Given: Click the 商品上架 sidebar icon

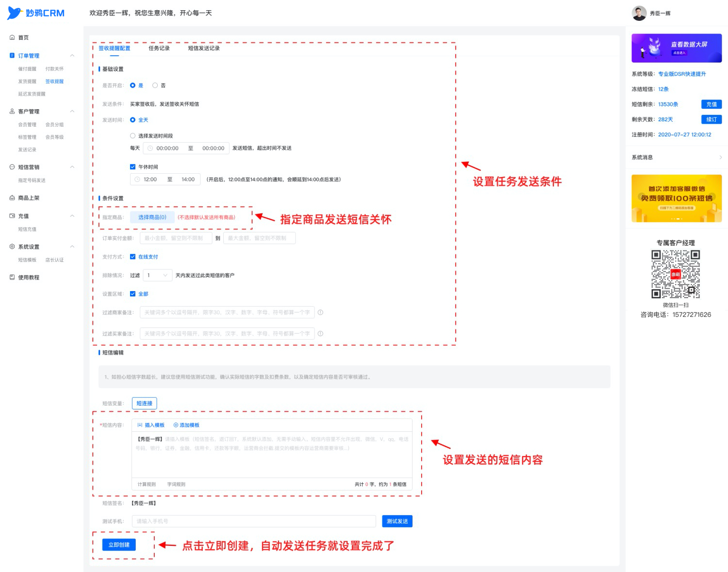Looking at the screenshot, I should 12,198.
